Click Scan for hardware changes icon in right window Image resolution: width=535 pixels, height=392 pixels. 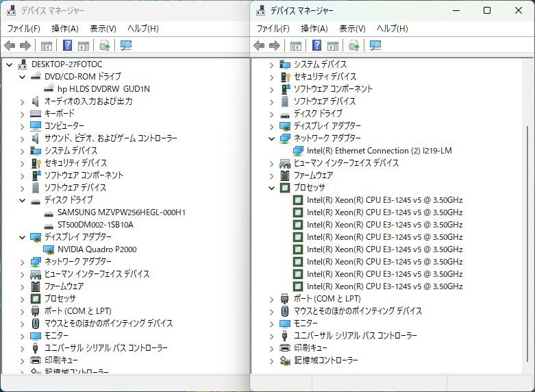tap(375, 45)
